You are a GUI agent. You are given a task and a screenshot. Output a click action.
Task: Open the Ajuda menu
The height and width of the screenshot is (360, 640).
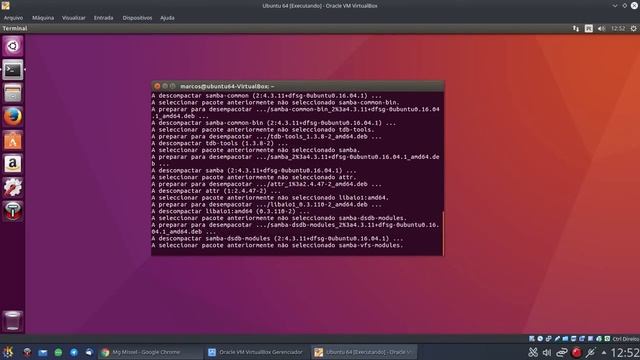pos(167,18)
